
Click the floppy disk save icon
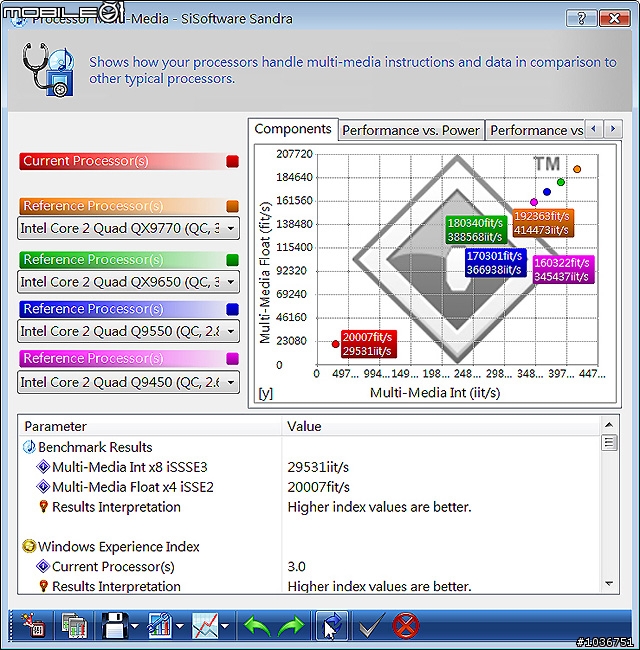point(114,625)
